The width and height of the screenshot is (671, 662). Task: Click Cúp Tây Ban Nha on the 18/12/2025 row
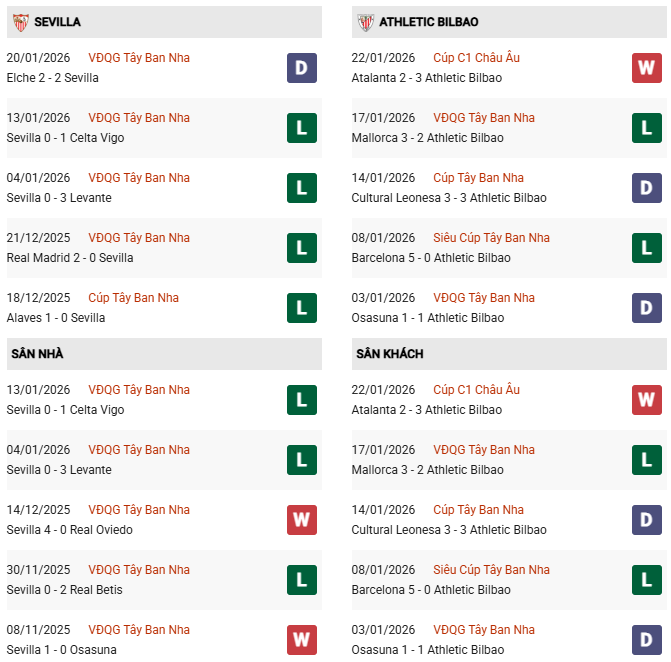134,298
